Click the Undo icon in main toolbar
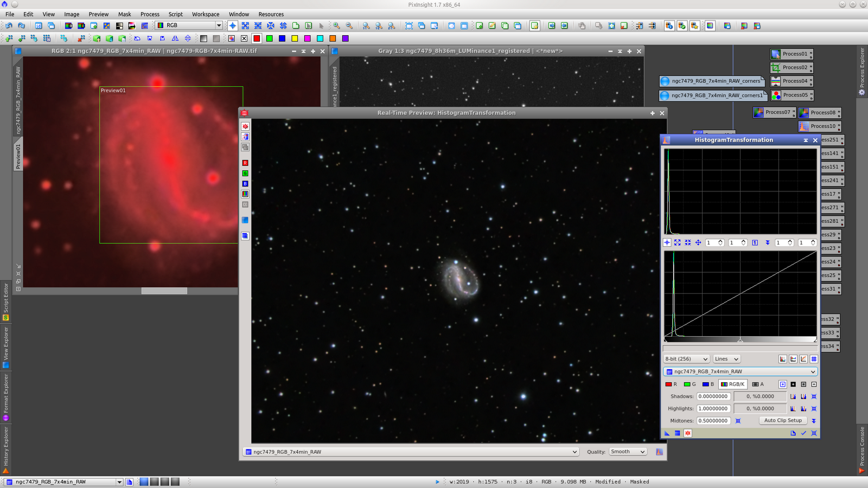Image resolution: width=868 pixels, height=488 pixels. click(x=9, y=25)
